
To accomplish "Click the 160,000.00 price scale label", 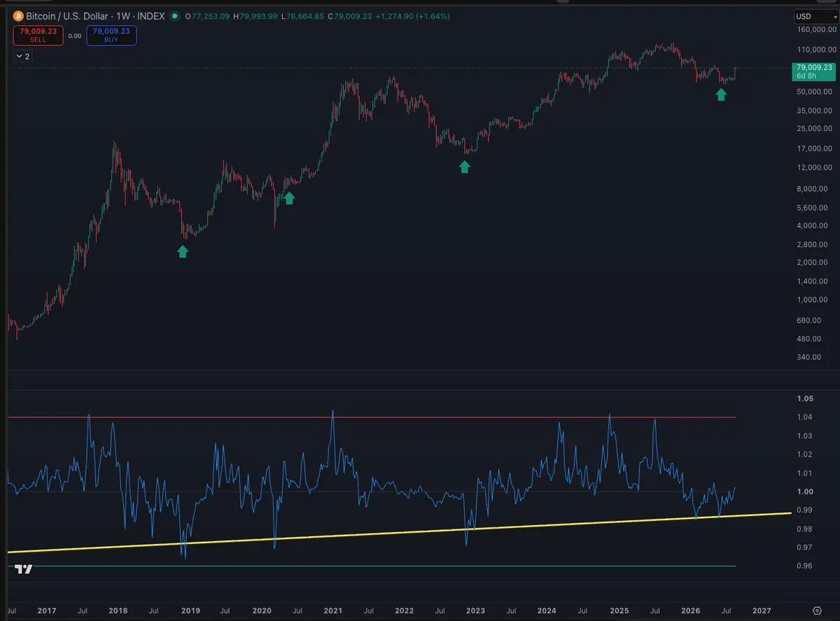I will (x=815, y=30).
